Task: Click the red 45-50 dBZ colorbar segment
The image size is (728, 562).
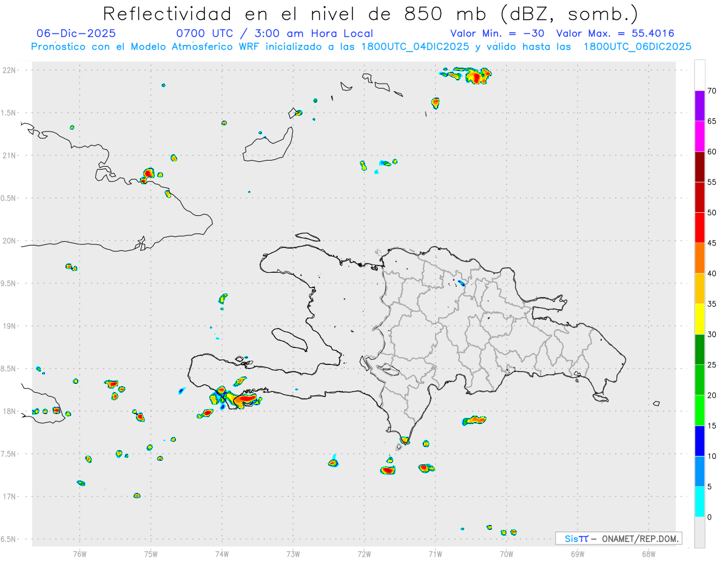Action: click(x=699, y=228)
